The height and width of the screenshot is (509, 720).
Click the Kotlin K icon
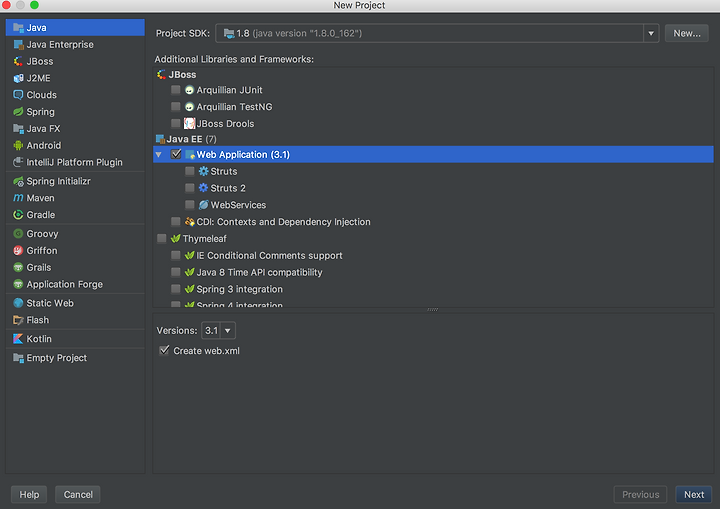pyautogui.click(x=18, y=339)
